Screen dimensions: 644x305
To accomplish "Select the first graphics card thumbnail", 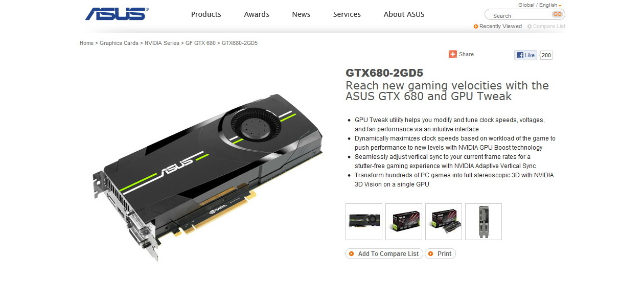I will pos(364,222).
